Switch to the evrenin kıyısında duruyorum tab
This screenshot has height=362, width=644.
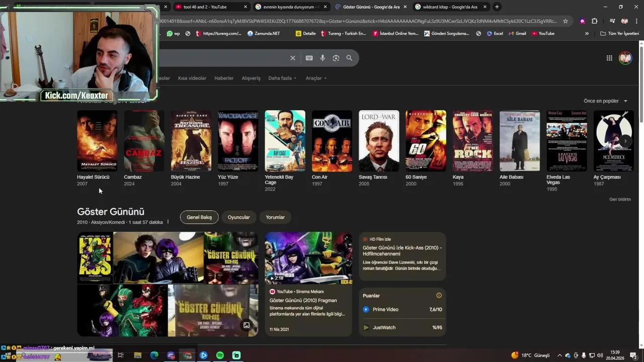coord(291,7)
